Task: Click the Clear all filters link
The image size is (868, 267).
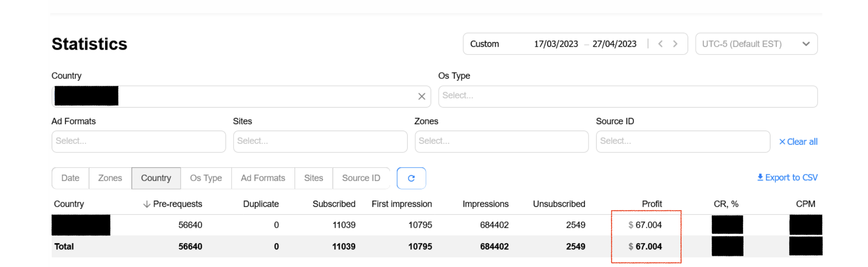Action: (x=798, y=142)
